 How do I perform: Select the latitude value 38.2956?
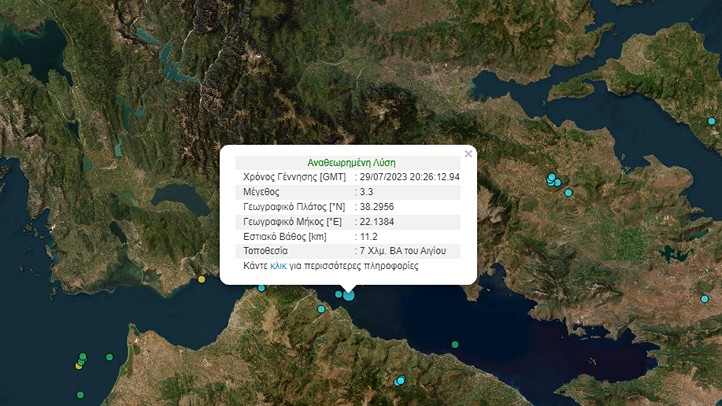[x=376, y=206]
